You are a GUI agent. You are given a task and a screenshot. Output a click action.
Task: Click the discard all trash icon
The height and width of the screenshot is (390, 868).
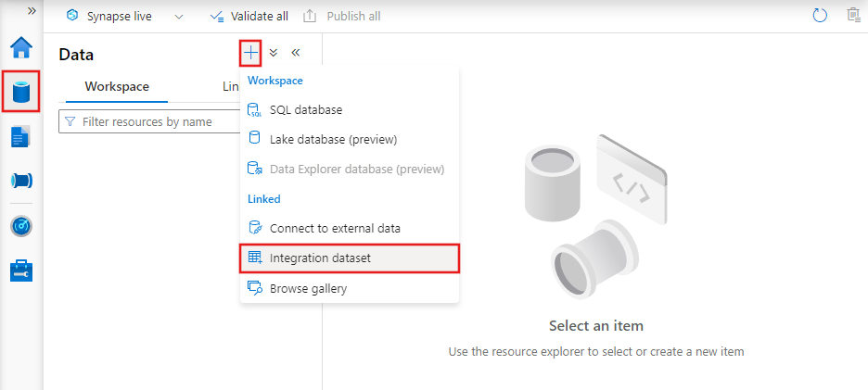coord(853,16)
